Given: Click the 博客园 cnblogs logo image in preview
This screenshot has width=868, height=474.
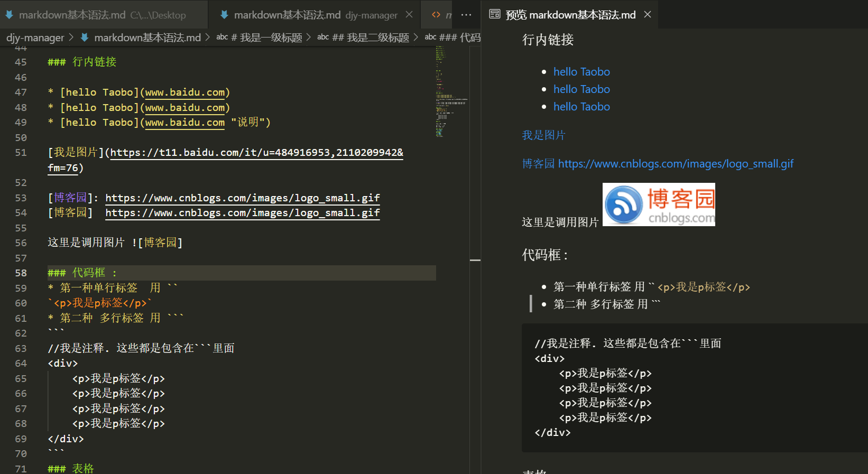Looking at the screenshot, I should click(x=659, y=205).
